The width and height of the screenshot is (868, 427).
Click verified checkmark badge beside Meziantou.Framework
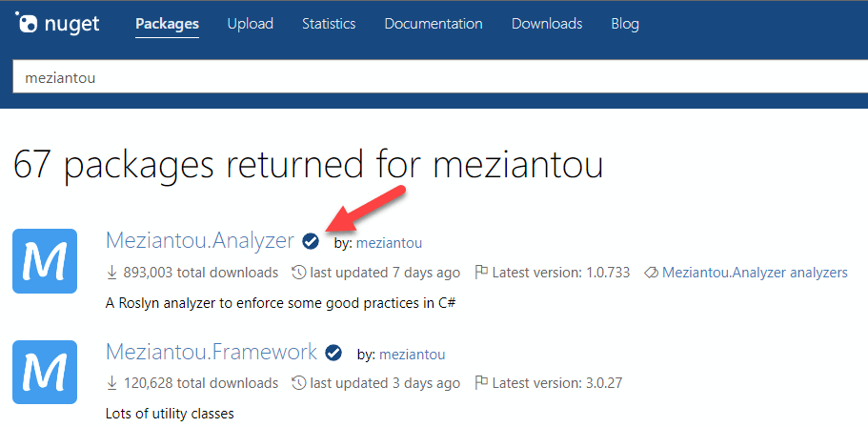pos(333,353)
